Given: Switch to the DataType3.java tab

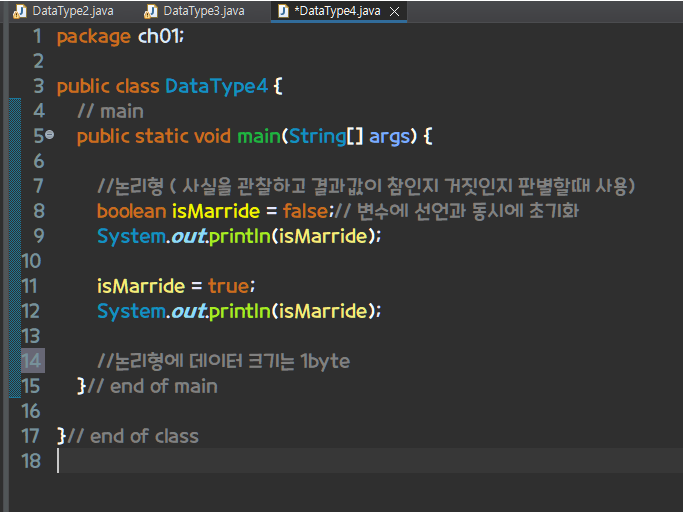Looking at the screenshot, I should 203,11.
